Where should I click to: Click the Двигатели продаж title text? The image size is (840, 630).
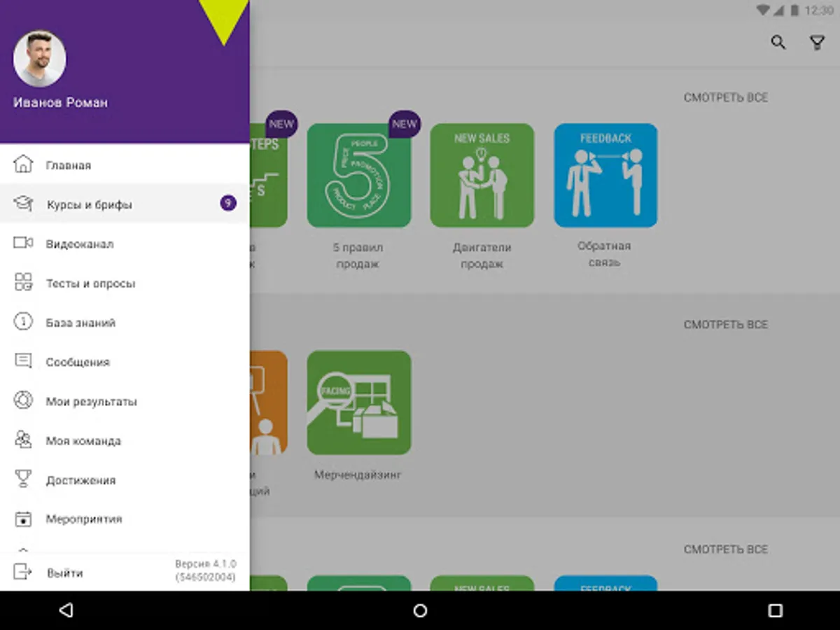482,255
